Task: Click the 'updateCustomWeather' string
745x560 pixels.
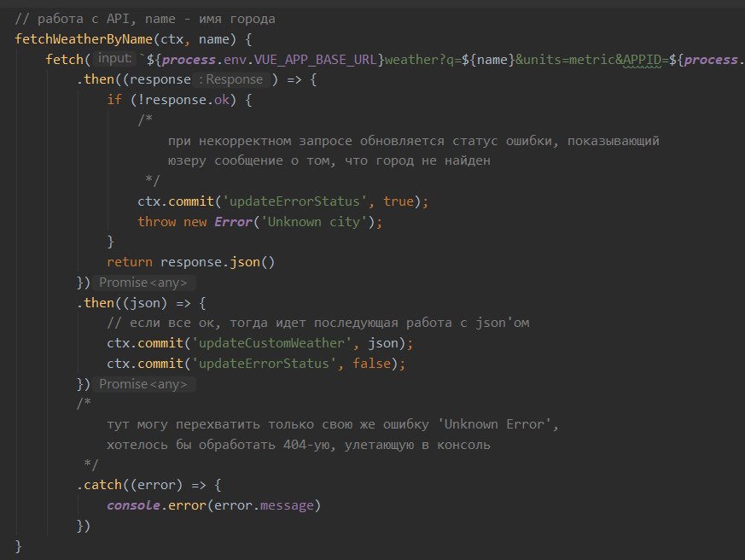Action: point(271,343)
